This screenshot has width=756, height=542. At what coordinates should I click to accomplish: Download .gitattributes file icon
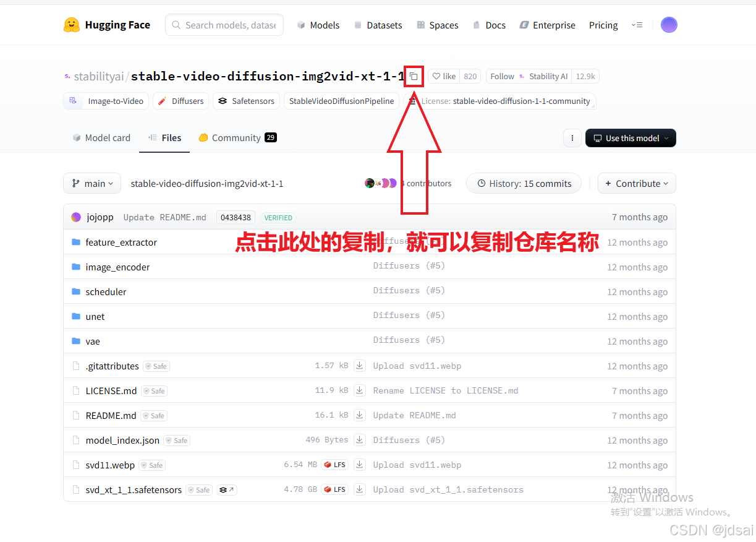pos(359,366)
